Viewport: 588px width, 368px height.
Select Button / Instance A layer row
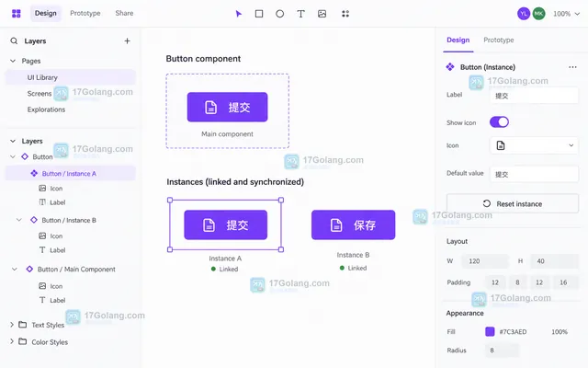[x=71, y=173]
